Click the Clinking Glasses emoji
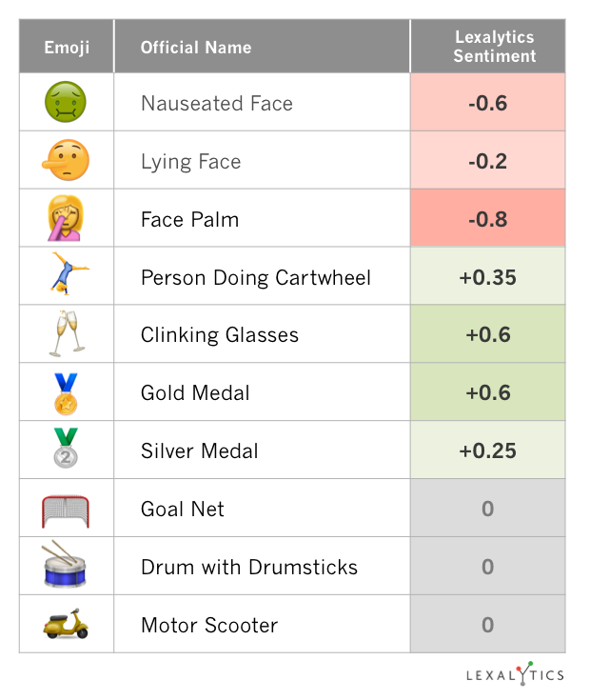This screenshot has height=700, width=590. [66, 334]
